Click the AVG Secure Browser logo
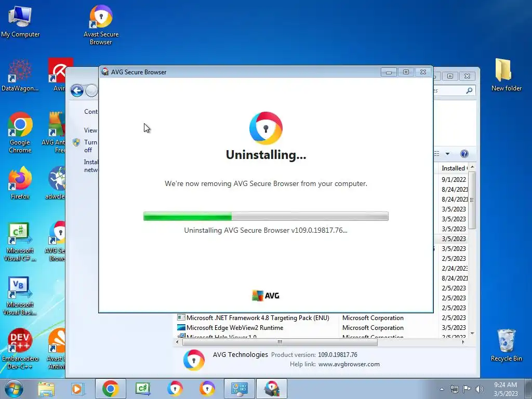Viewport: 532px width, 399px height. click(265, 128)
